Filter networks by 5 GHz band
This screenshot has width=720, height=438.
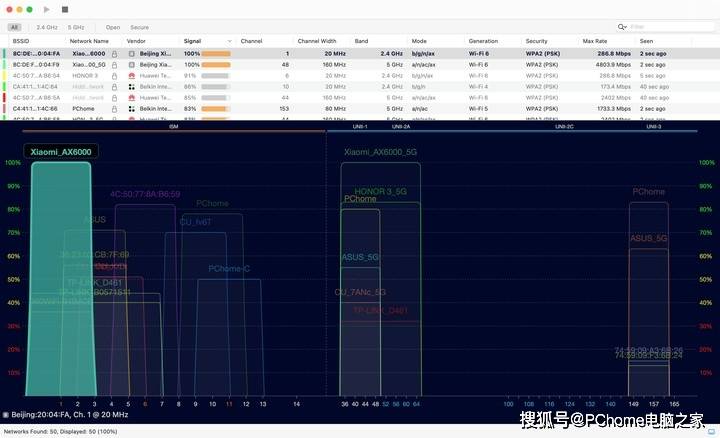click(76, 27)
